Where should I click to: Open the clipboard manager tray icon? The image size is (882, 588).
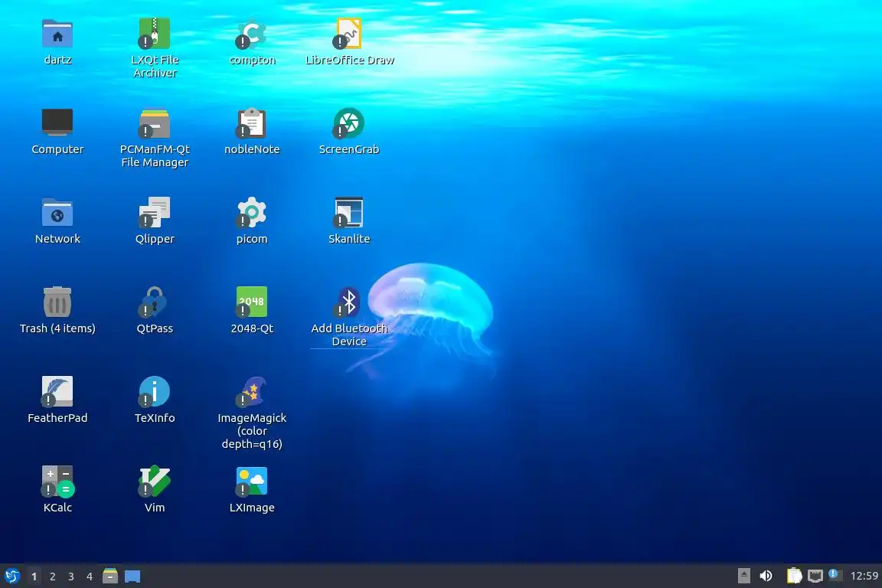[794, 576]
